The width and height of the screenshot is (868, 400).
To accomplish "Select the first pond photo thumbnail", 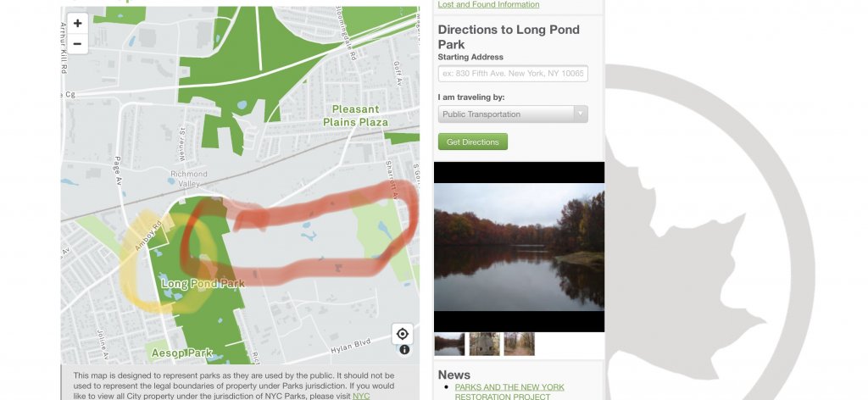I will (449, 343).
